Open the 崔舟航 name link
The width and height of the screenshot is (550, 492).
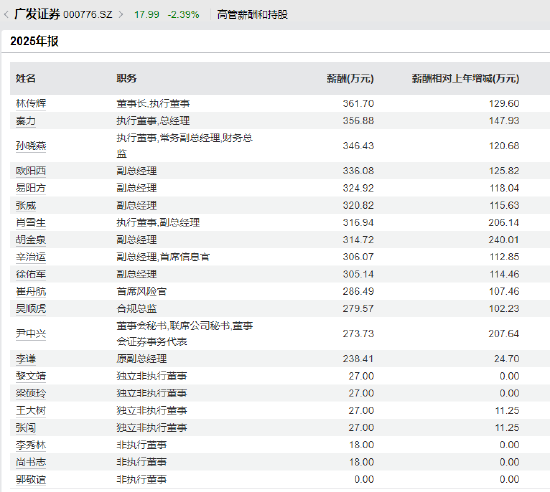(x=31, y=291)
